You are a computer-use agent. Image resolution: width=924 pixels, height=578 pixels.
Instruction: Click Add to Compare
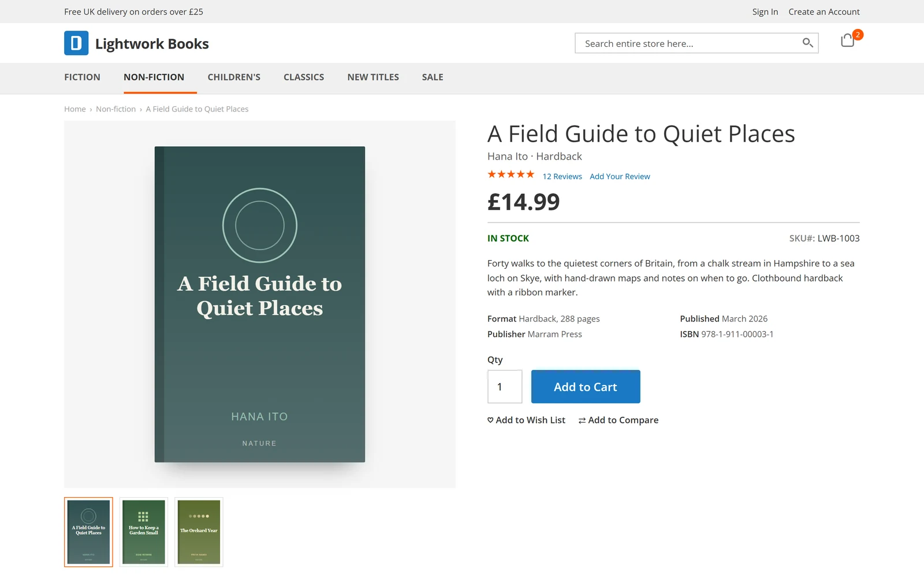[619, 420]
